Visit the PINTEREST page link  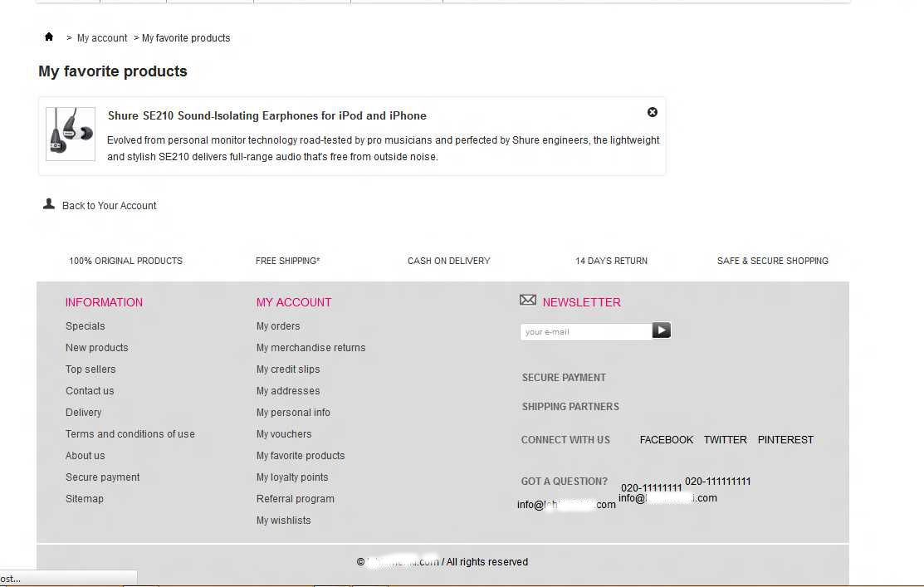[x=785, y=440]
